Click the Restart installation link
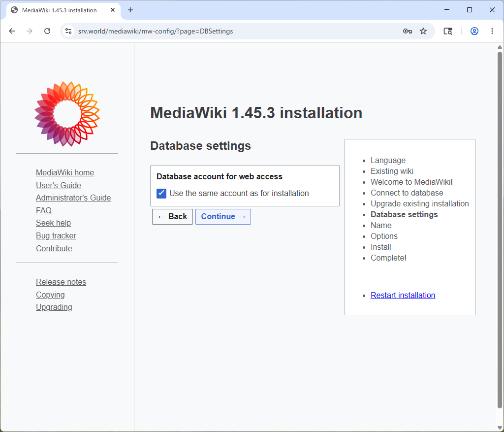 [x=403, y=295]
